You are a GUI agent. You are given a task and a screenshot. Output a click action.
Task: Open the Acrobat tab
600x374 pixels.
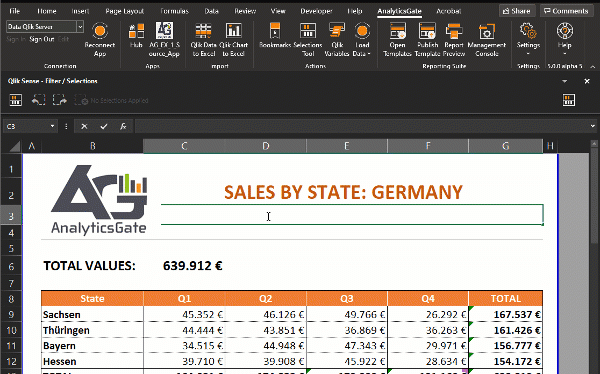click(x=448, y=11)
